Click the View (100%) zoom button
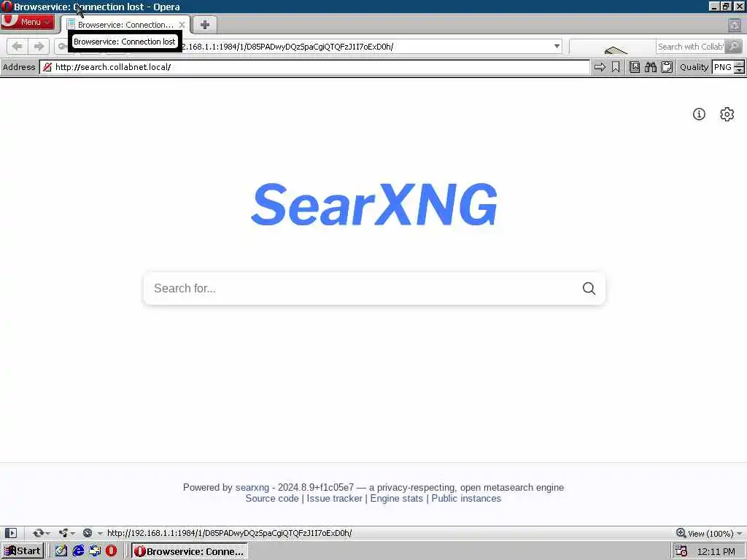Viewport: 747px width, 560px height. [x=705, y=533]
